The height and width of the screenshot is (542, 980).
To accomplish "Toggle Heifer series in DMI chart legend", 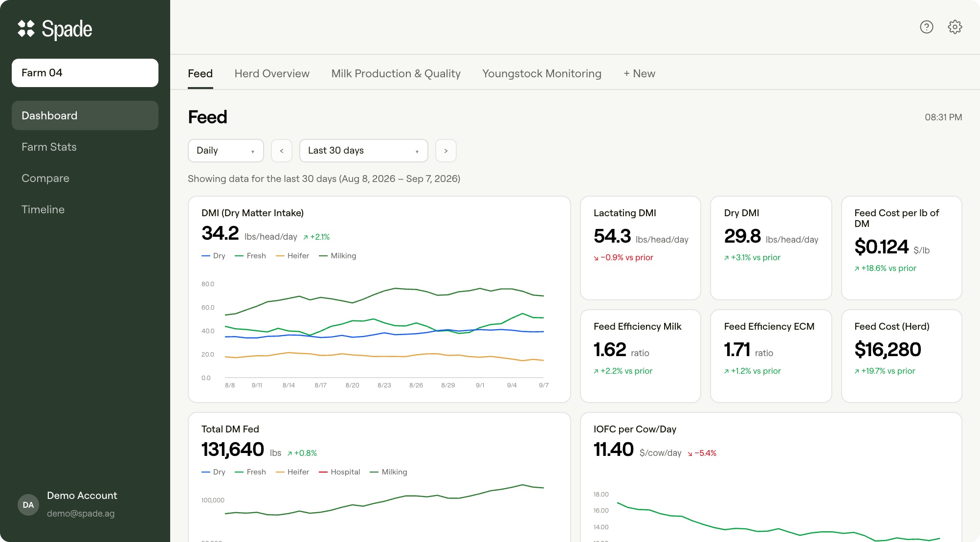I will point(292,256).
